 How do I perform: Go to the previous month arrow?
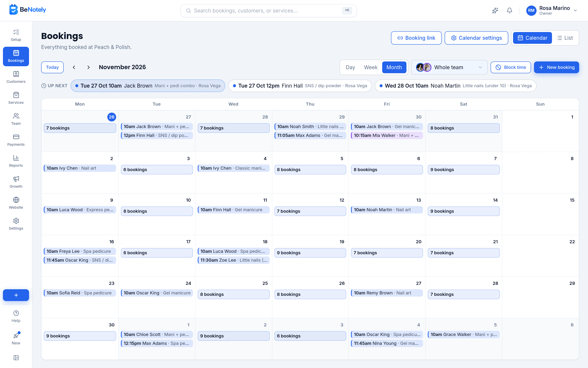[74, 67]
